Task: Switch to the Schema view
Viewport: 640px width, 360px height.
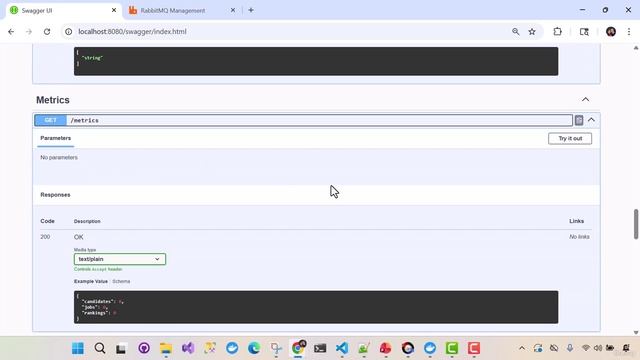Action: (x=121, y=281)
